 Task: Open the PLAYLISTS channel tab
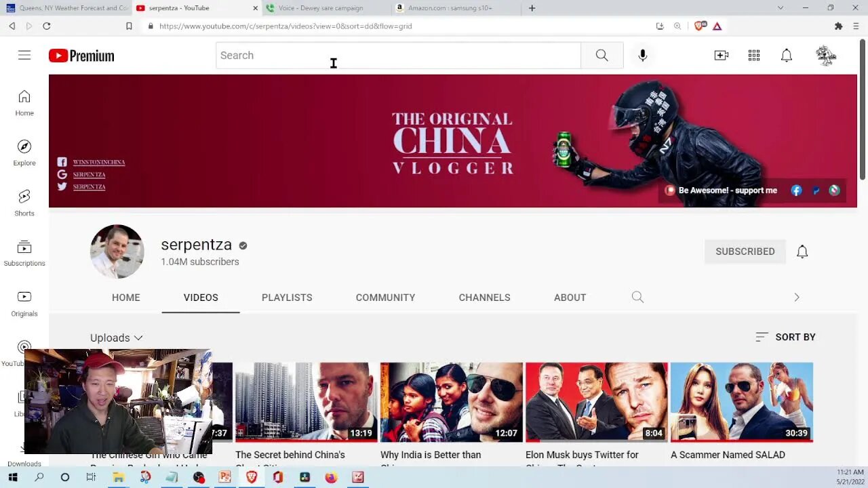pos(287,298)
